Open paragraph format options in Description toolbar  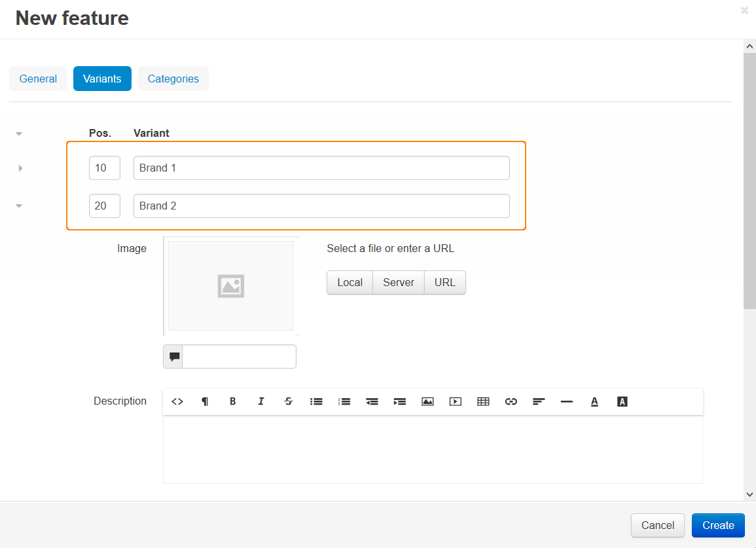(x=205, y=401)
